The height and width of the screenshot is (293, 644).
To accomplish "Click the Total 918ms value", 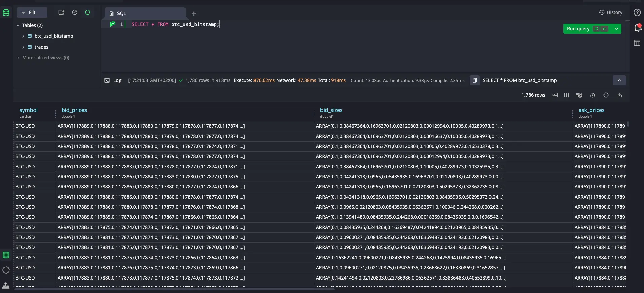I will coord(338,80).
